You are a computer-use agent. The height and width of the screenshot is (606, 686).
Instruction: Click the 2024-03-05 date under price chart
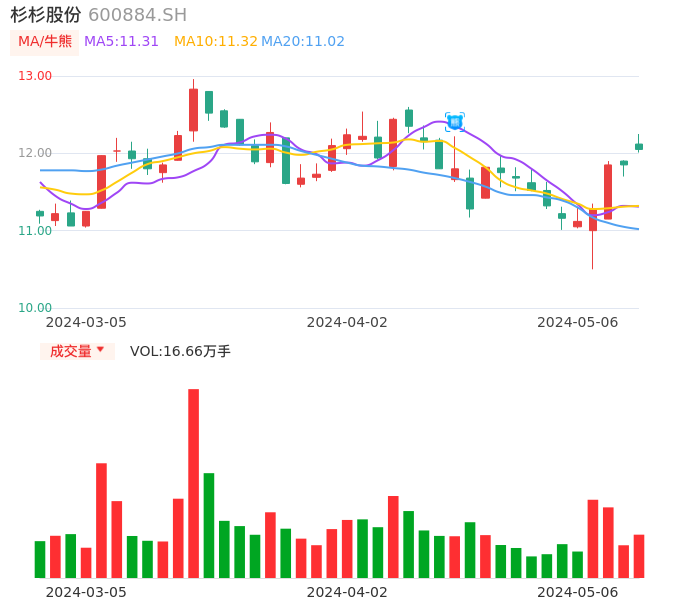[86, 322]
